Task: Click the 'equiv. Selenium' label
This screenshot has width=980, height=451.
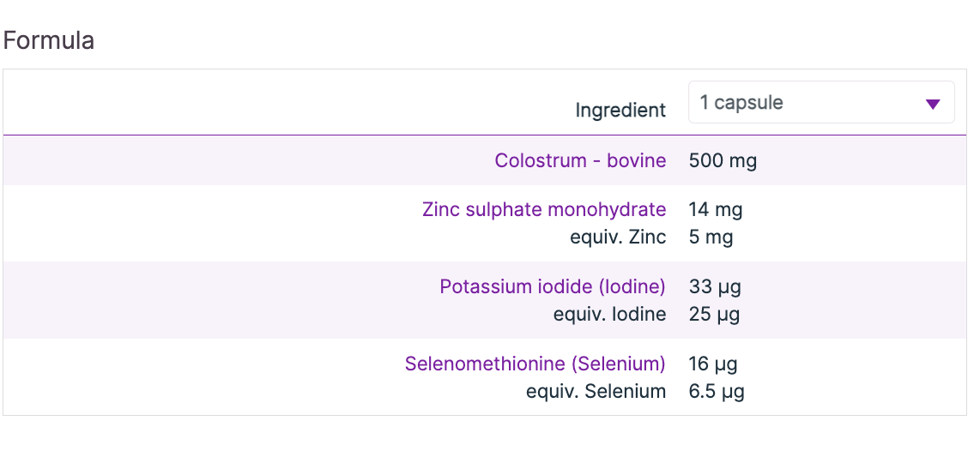Action: tap(596, 392)
